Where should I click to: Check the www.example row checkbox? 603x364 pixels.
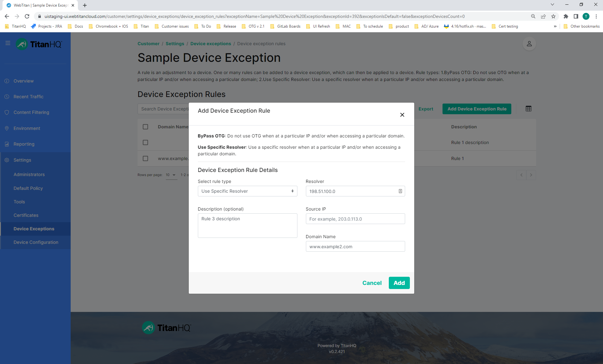tap(145, 158)
